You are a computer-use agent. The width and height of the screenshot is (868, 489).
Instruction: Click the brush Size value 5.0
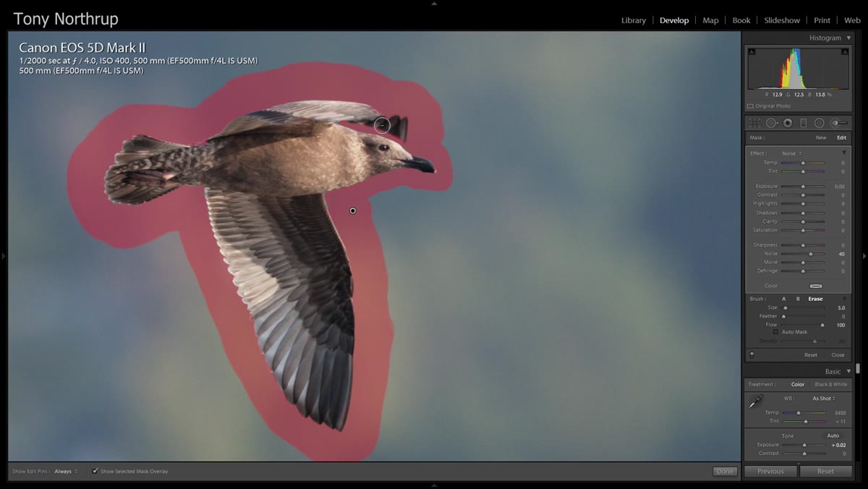(x=841, y=308)
